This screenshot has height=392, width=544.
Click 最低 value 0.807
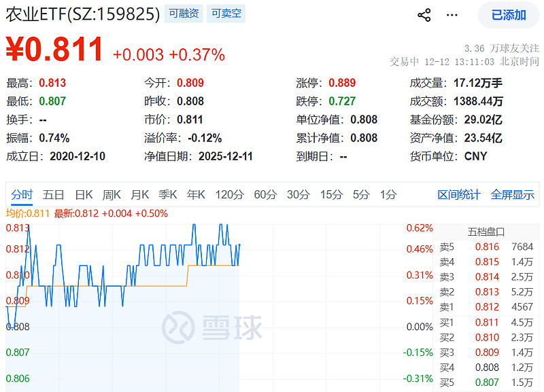pos(52,101)
